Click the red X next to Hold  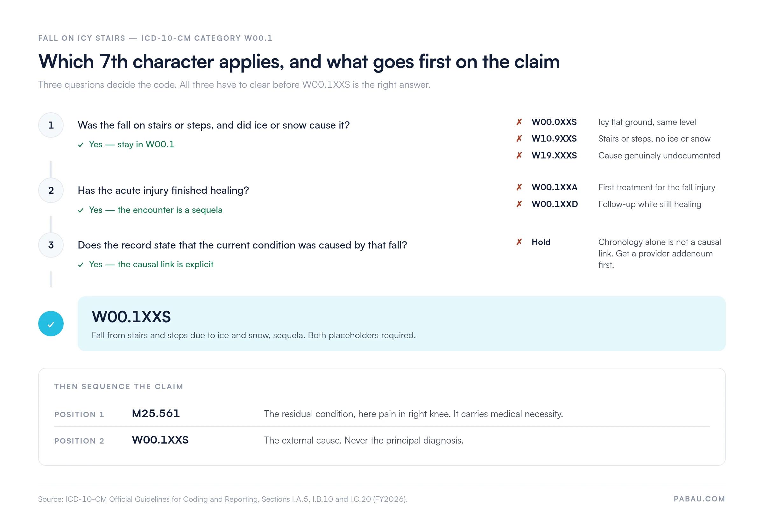point(519,242)
